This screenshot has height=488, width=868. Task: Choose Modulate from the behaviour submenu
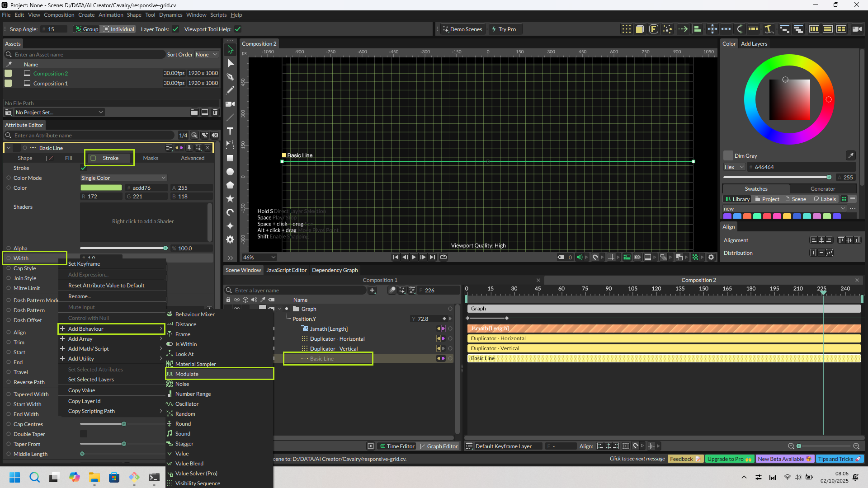coord(187,374)
